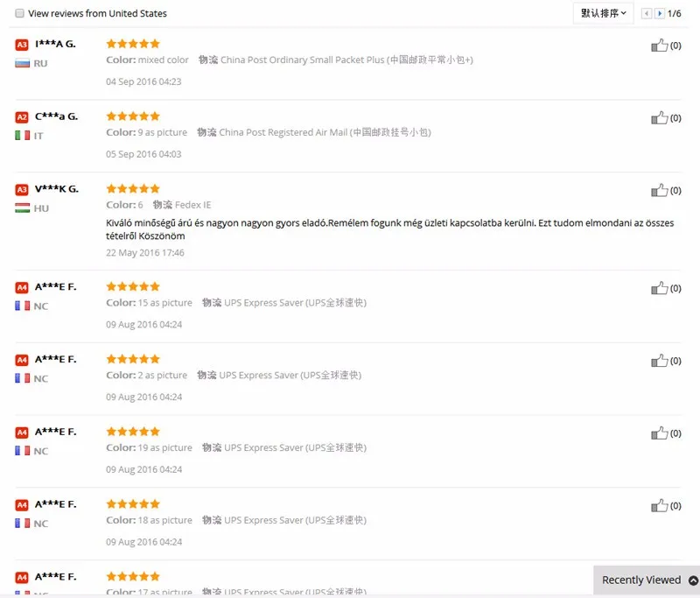This screenshot has width=700, height=598.
Task: Like the "Color: 18 as picture" review
Action: point(659,505)
